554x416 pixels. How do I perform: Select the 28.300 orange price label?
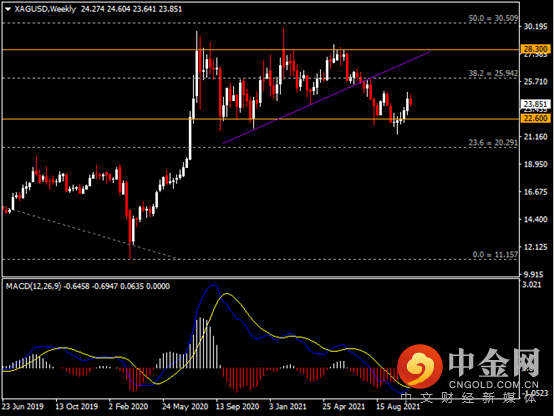click(x=536, y=49)
